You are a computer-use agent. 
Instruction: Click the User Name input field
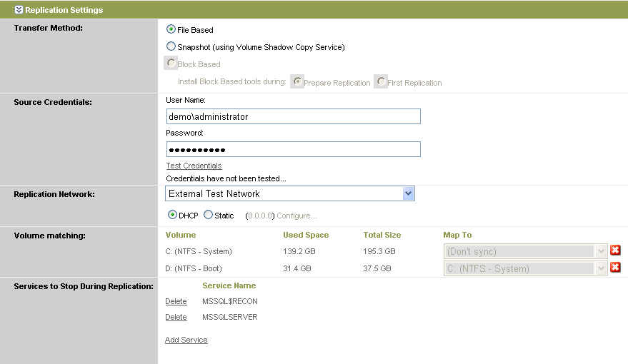coord(293,116)
